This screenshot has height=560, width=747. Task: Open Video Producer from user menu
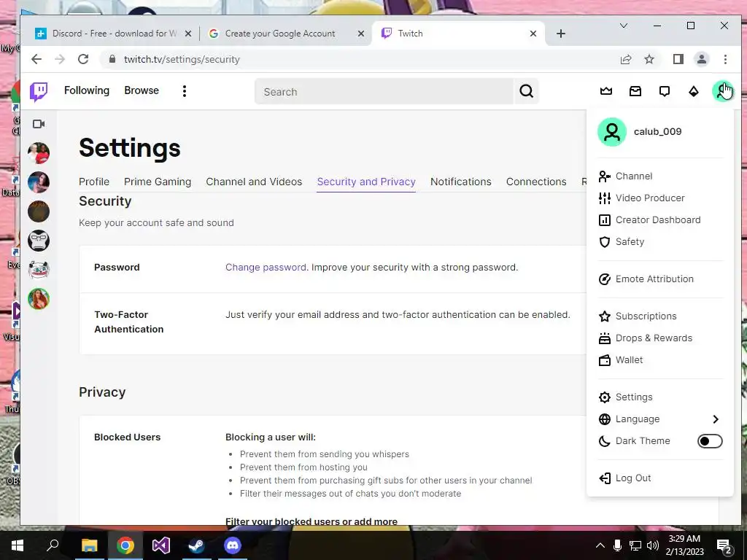660,198
